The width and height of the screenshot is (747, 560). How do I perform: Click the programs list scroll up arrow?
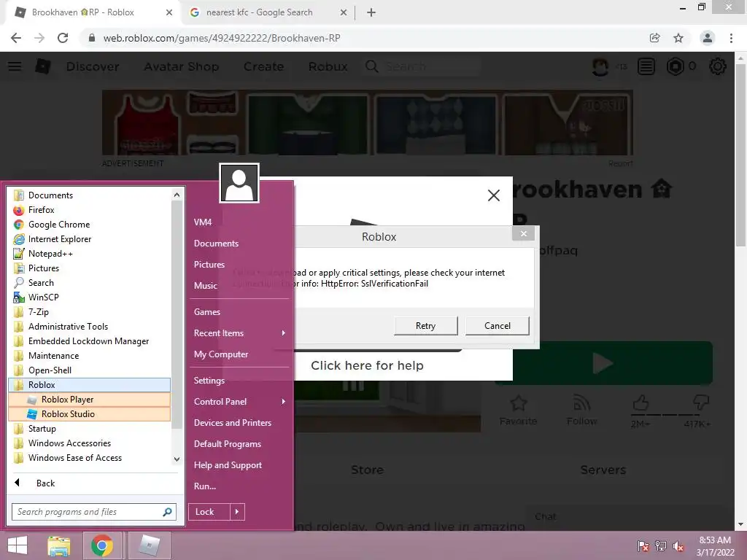click(177, 195)
